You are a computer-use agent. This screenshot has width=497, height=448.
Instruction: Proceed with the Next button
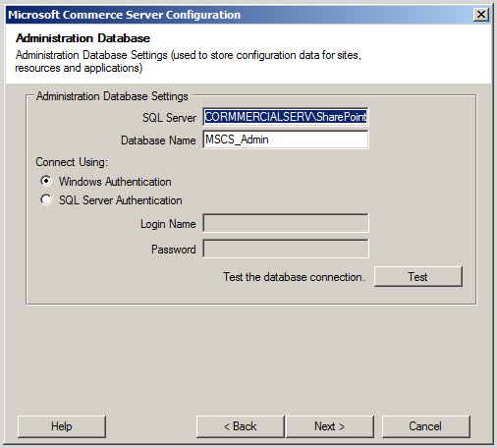coord(330,426)
